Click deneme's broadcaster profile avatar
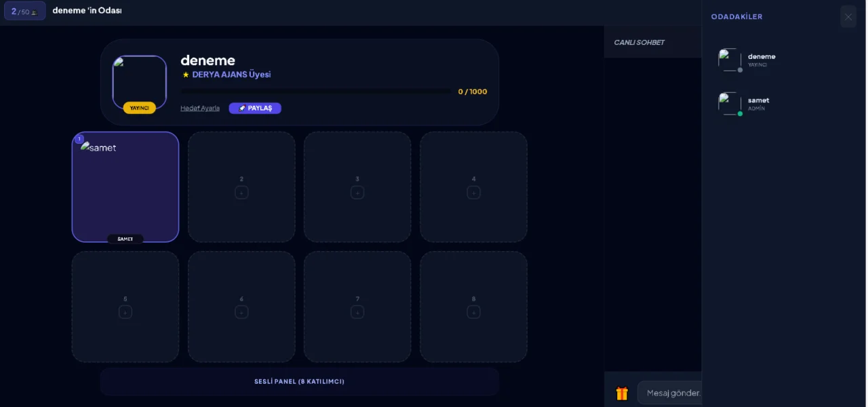The height and width of the screenshot is (407, 868). pos(140,81)
